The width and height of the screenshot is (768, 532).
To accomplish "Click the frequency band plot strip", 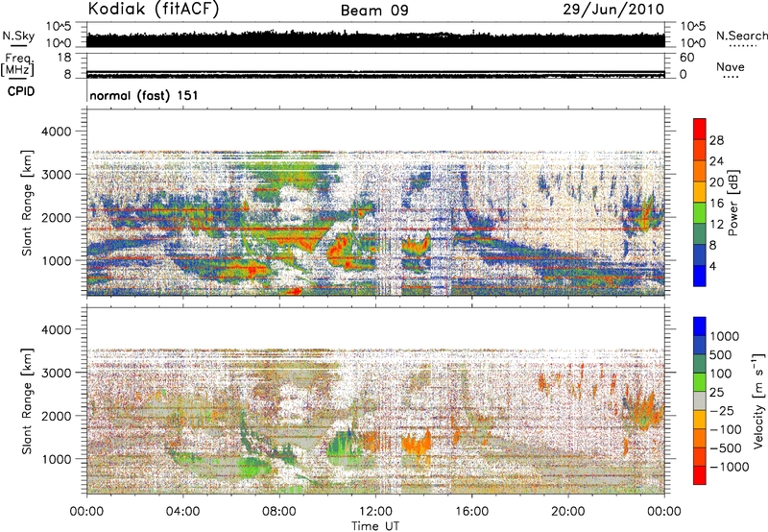I will (375, 66).
